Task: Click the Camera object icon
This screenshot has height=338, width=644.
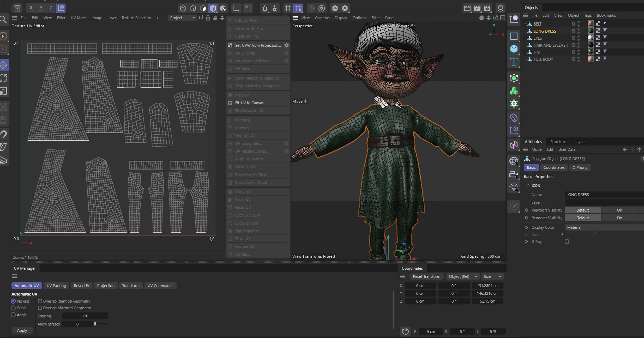Action: coord(514,174)
